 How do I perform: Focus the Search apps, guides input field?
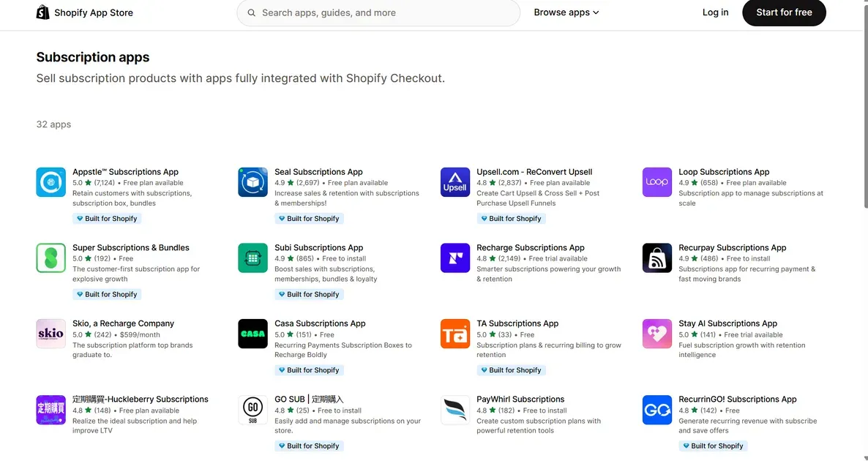coord(378,12)
